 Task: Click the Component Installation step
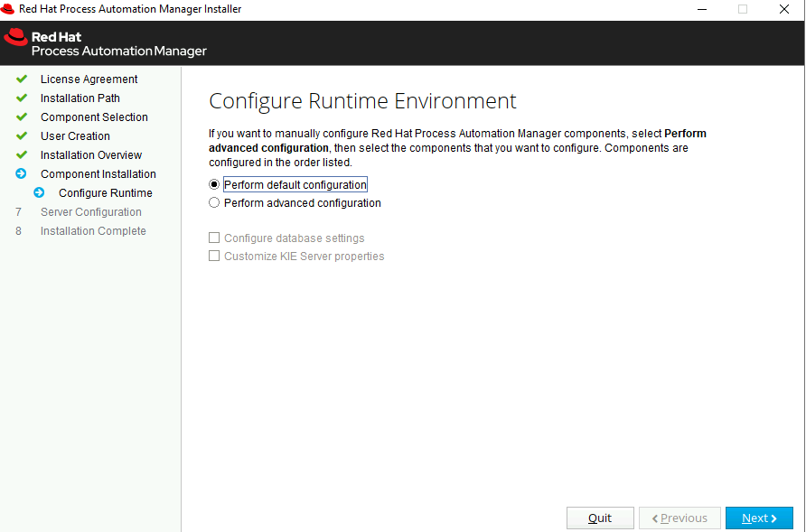pyautogui.click(x=98, y=174)
